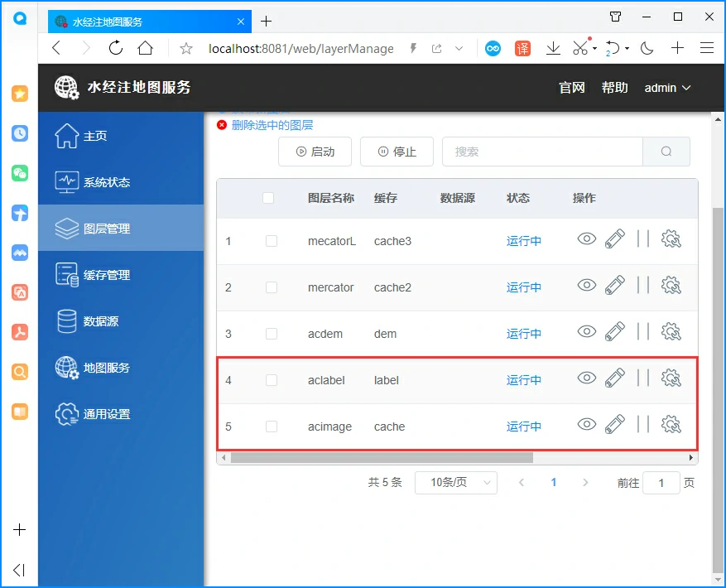Reload the page with browser refresh icon

point(116,48)
